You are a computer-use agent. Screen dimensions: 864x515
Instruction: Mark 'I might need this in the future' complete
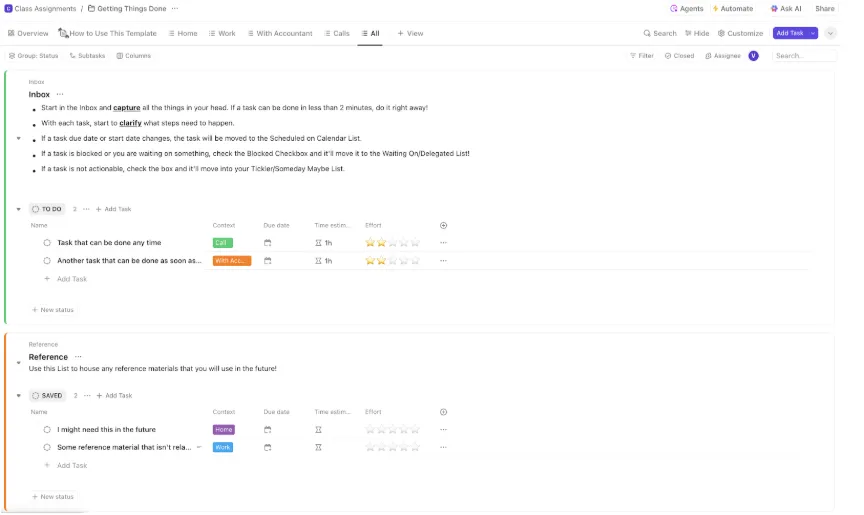(x=47, y=430)
